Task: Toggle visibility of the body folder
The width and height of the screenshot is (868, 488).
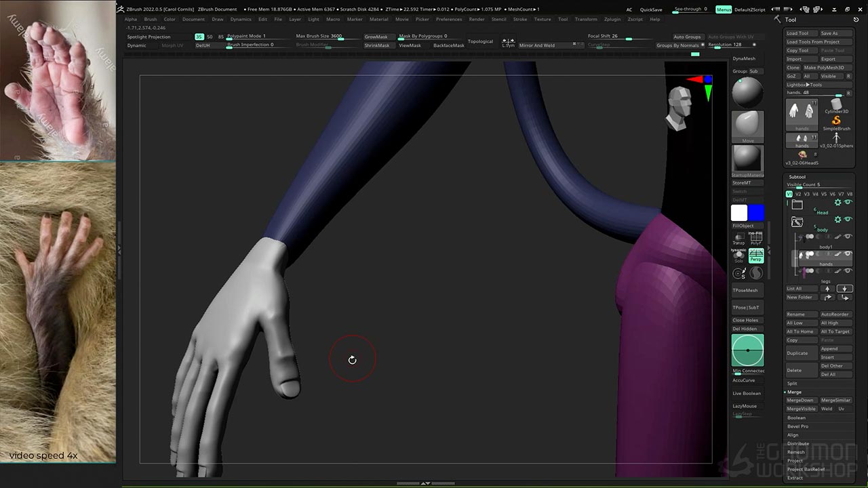Action: click(x=848, y=220)
